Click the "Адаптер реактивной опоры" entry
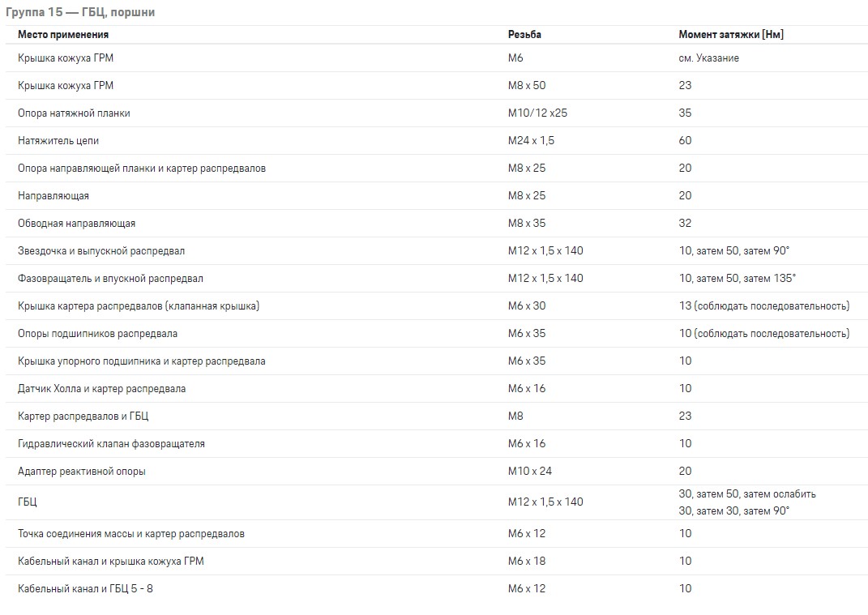Viewport: 868px width, 615px height. [x=82, y=472]
